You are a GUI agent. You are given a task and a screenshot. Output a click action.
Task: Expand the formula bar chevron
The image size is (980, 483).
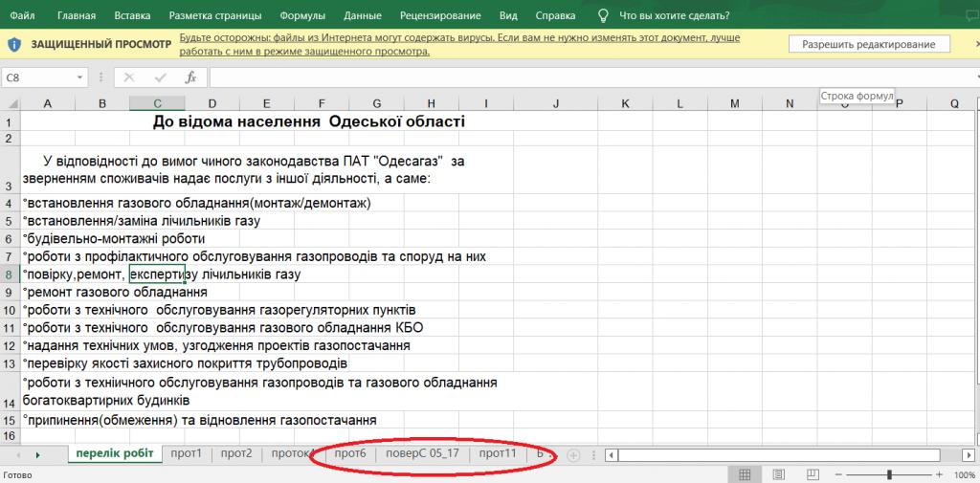968,77
